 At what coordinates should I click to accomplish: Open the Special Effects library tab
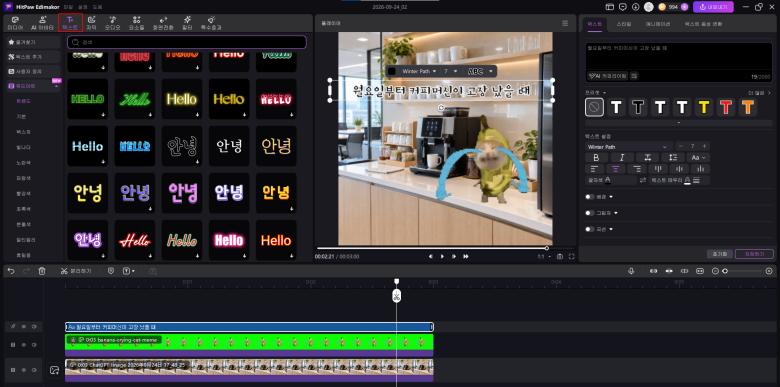coord(211,23)
